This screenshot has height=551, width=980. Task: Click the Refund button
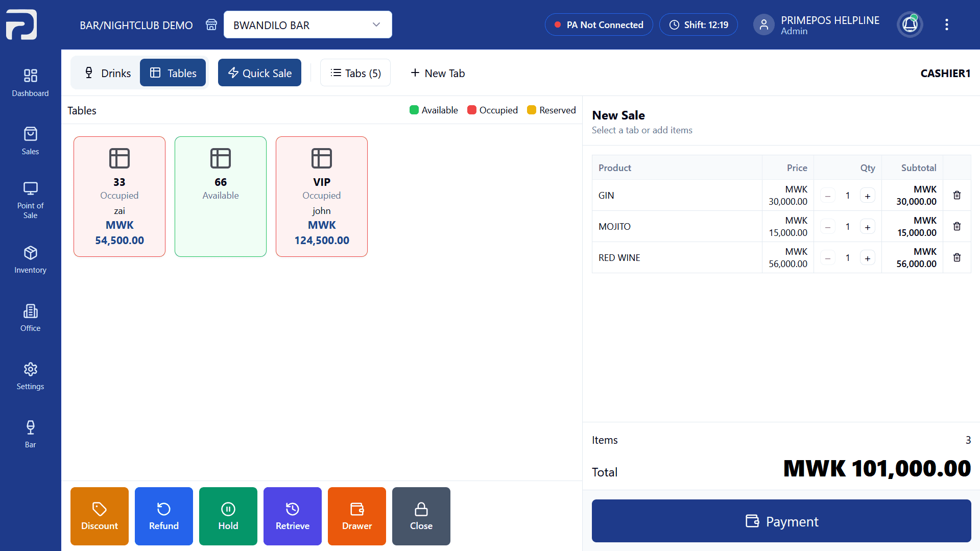point(164,516)
